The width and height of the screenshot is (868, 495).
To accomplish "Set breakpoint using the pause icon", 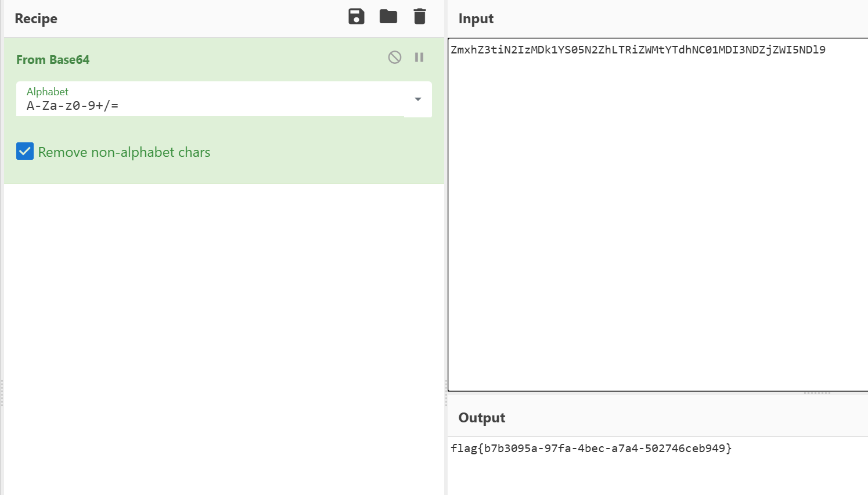I will pyautogui.click(x=419, y=57).
